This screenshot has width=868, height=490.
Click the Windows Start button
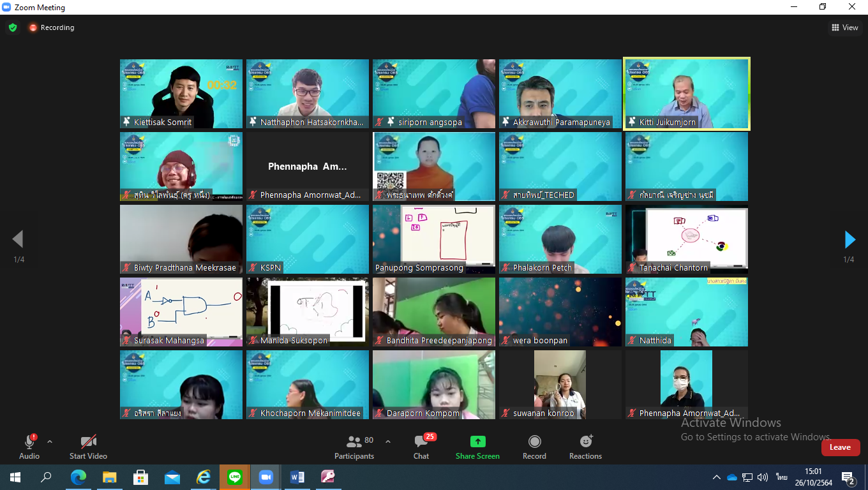pos(15,477)
